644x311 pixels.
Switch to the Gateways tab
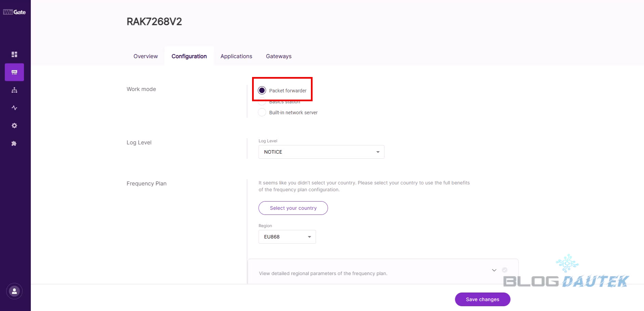tap(279, 56)
